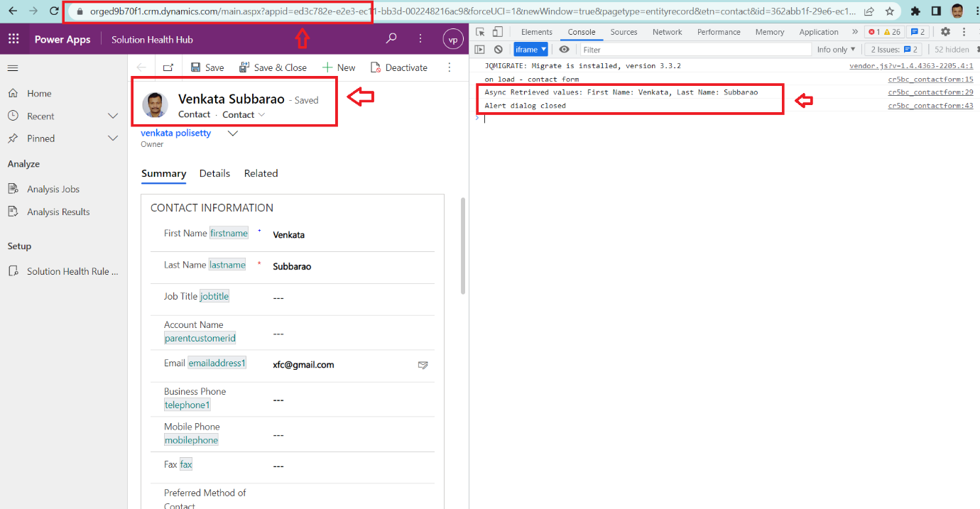Save the contact record using Save icon

[x=207, y=67]
